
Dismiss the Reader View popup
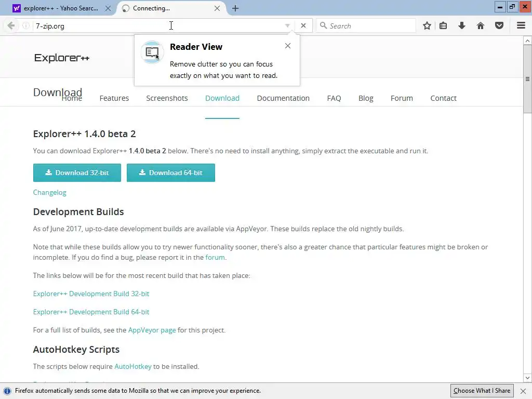pos(288,46)
